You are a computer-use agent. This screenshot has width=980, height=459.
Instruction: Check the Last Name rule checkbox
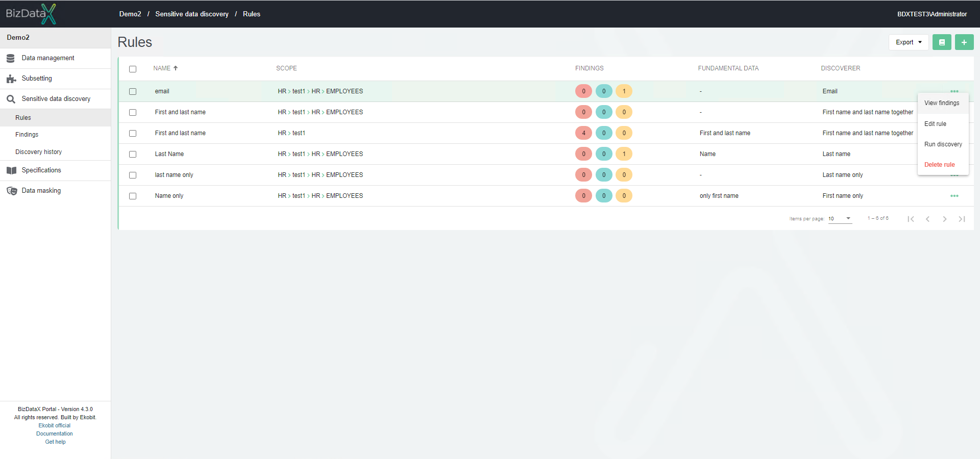coord(133,155)
